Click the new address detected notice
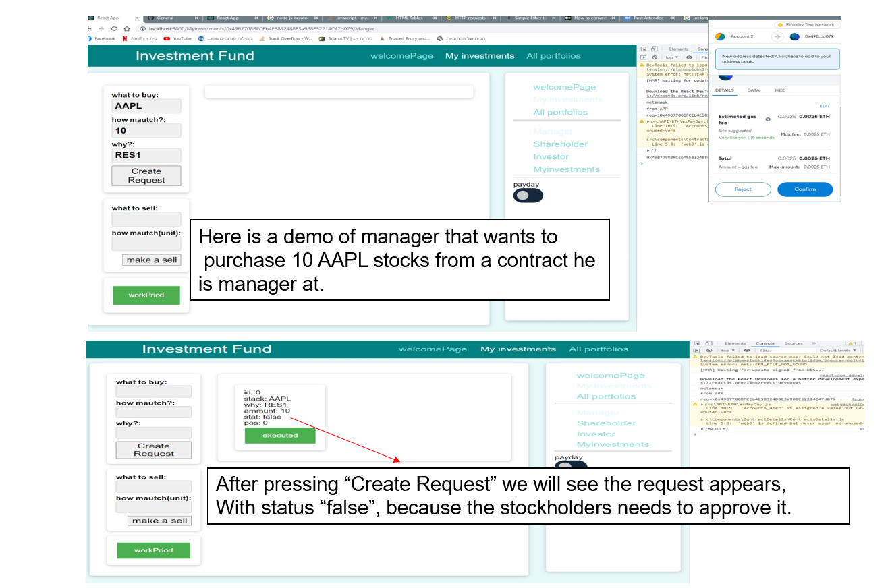This screenshot has width=890, height=588. pyautogui.click(x=777, y=59)
